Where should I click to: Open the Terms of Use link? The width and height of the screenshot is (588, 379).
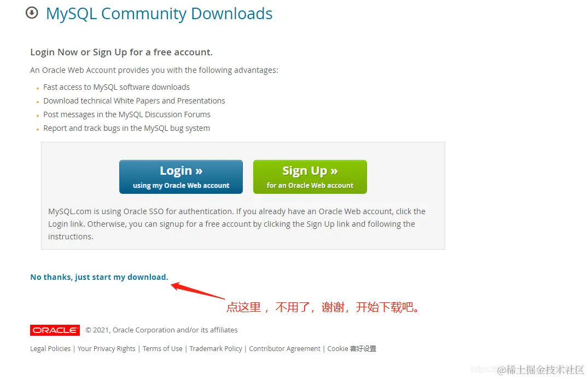click(162, 348)
